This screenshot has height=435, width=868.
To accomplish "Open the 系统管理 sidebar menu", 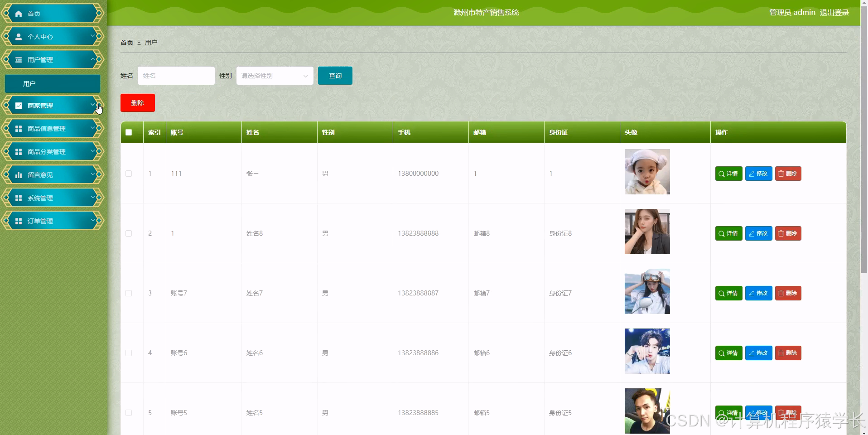I will pos(53,198).
